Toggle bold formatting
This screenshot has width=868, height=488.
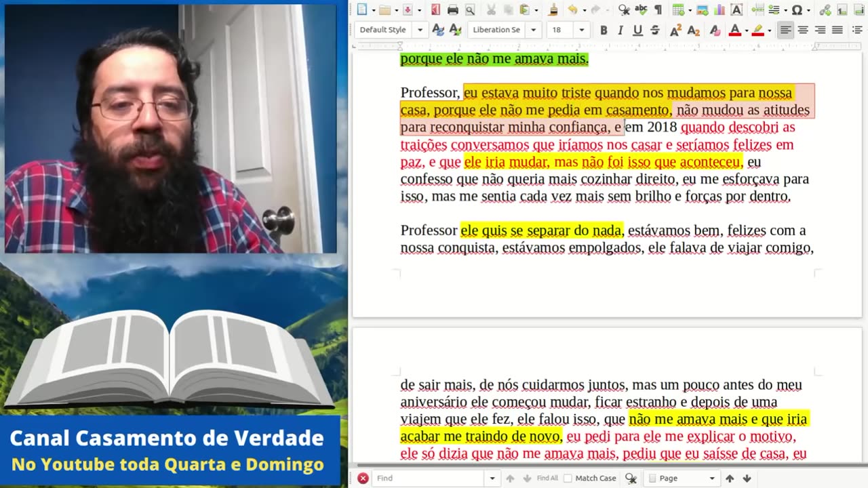pyautogui.click(x=604, y=30)
